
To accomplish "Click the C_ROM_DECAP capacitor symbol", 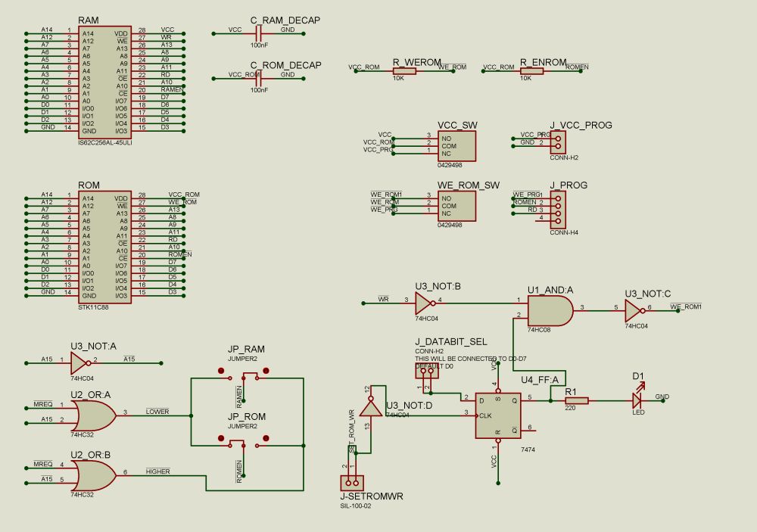I will coord(258,77).
